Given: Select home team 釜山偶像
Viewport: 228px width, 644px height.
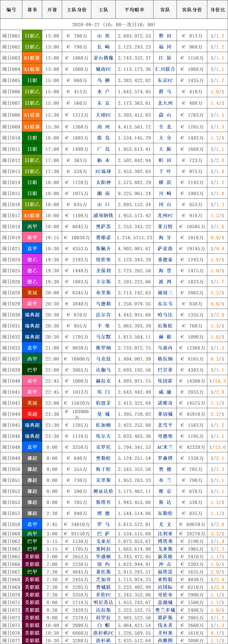Looking at the screenshot, I should pyautogui.click(x=103, y=58).
